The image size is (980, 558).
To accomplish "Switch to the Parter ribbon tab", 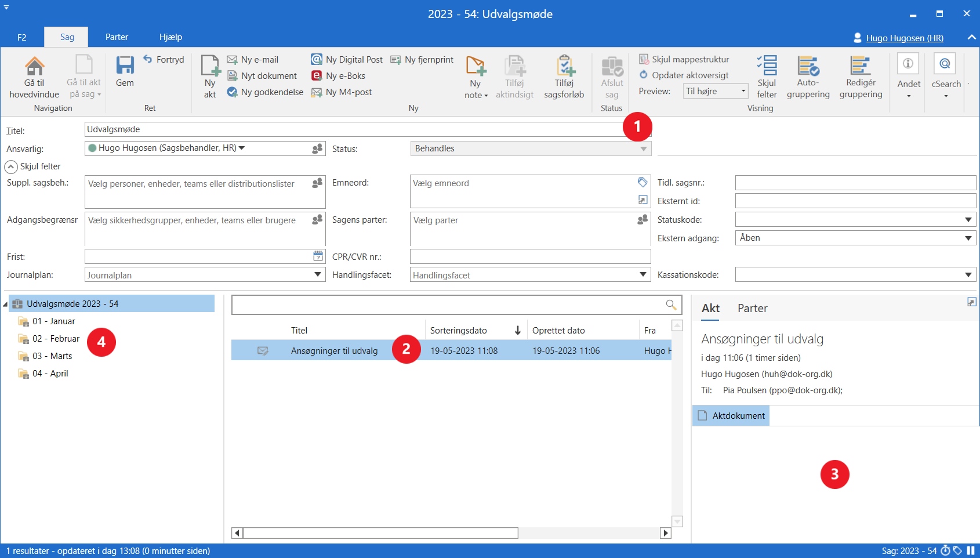I will pos(117,37).
